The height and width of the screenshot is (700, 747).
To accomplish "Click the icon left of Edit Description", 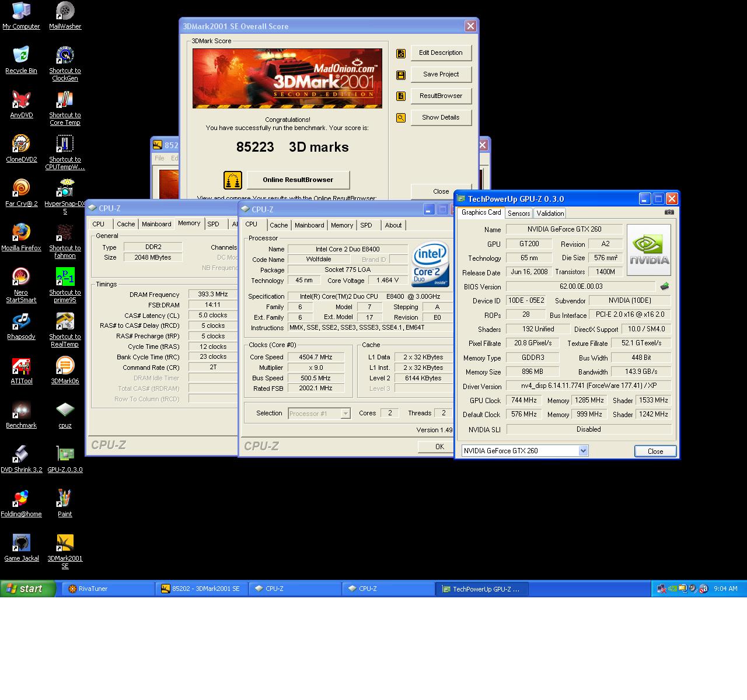I will point(401,54).
